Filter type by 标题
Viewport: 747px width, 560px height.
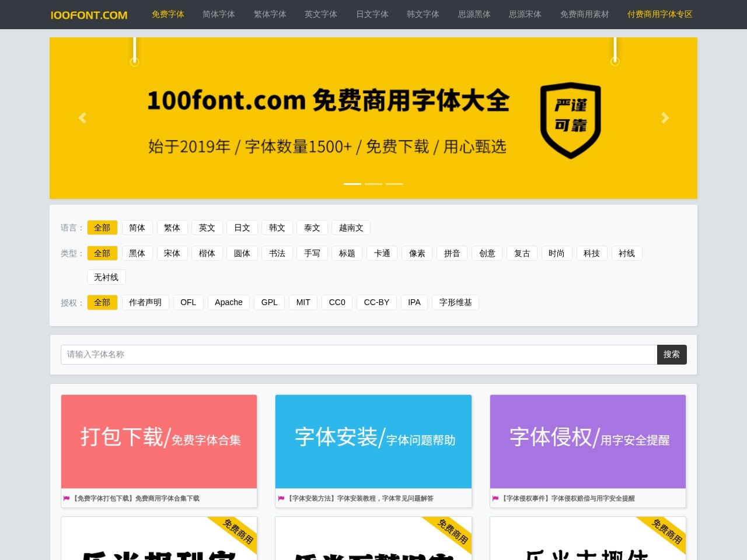(347, 253)
